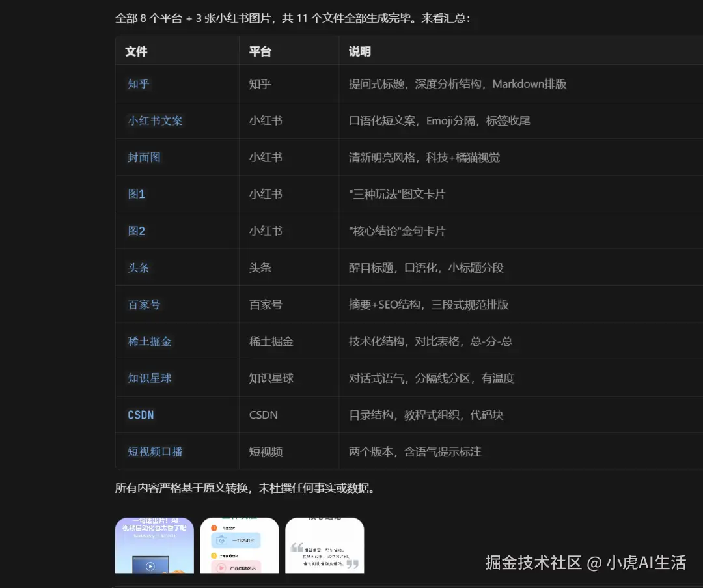This screenshot has height=588, width=703.
Task: Select the 短视频 platform cell
Action: click(266, 452)
